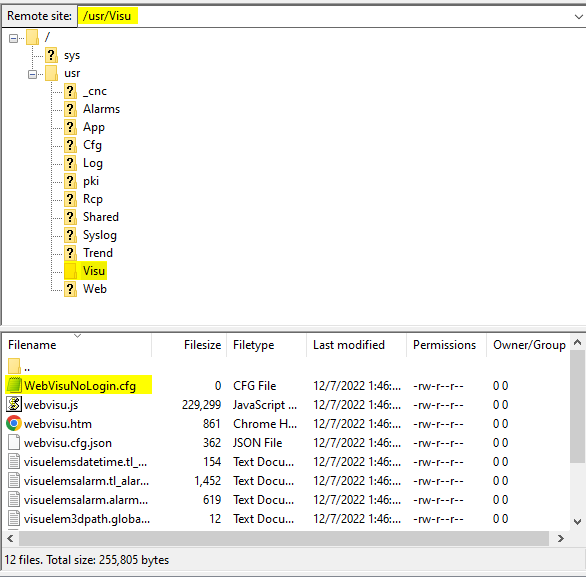586x577 pixels.
Task: Click the pki folder icon
Action: pyautogui.click(x=70, y=181)
